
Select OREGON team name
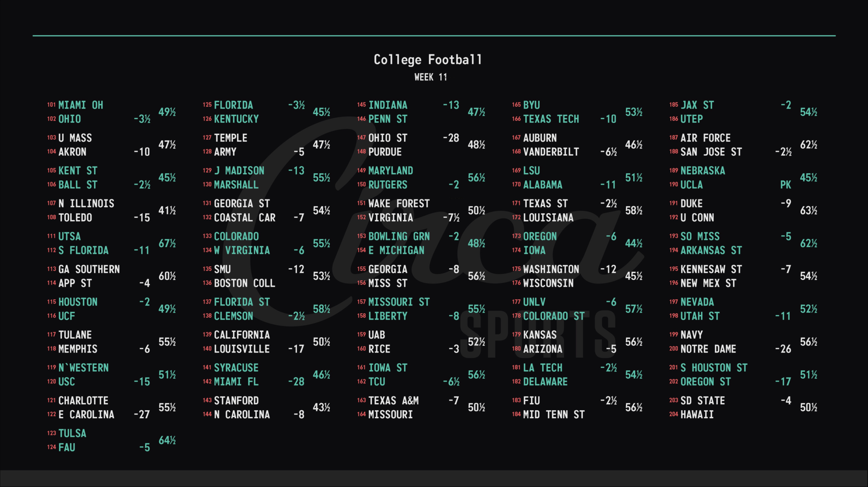(x=540, y=237)
